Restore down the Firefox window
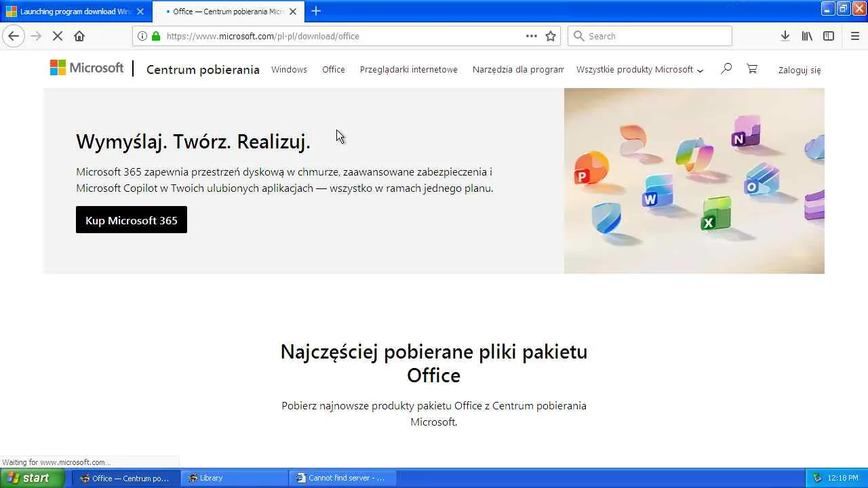This screenshot has width=868, height=488. point(844,8)
